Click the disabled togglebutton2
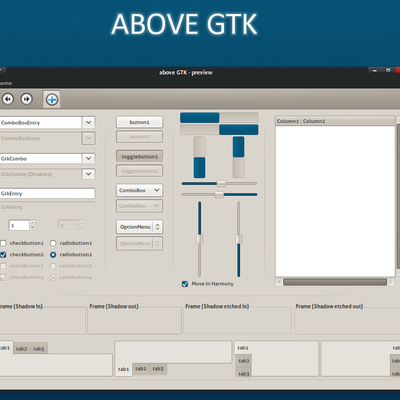Screen dimensions: 400x400 139,171
